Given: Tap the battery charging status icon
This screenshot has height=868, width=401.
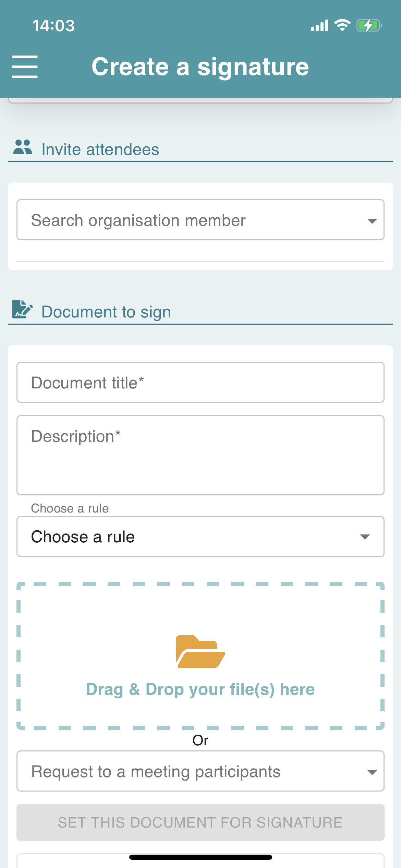Looking at the screenshot, I should [369, 26].
